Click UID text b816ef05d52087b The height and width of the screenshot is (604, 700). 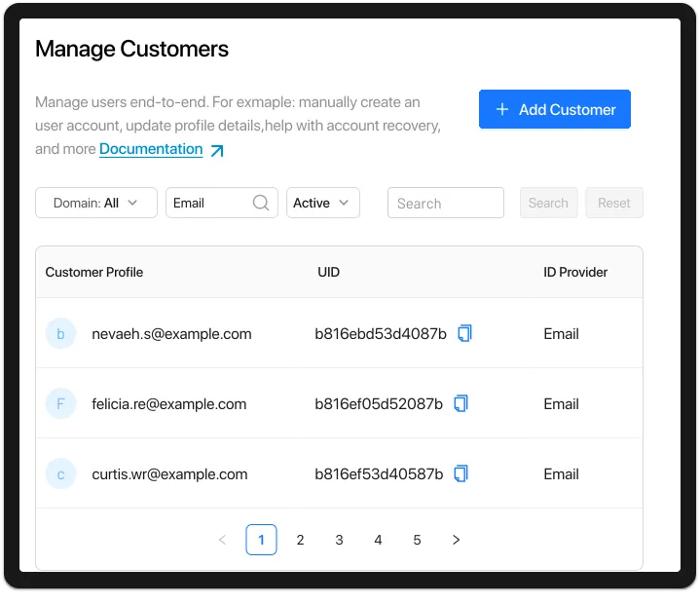(379, 404)
